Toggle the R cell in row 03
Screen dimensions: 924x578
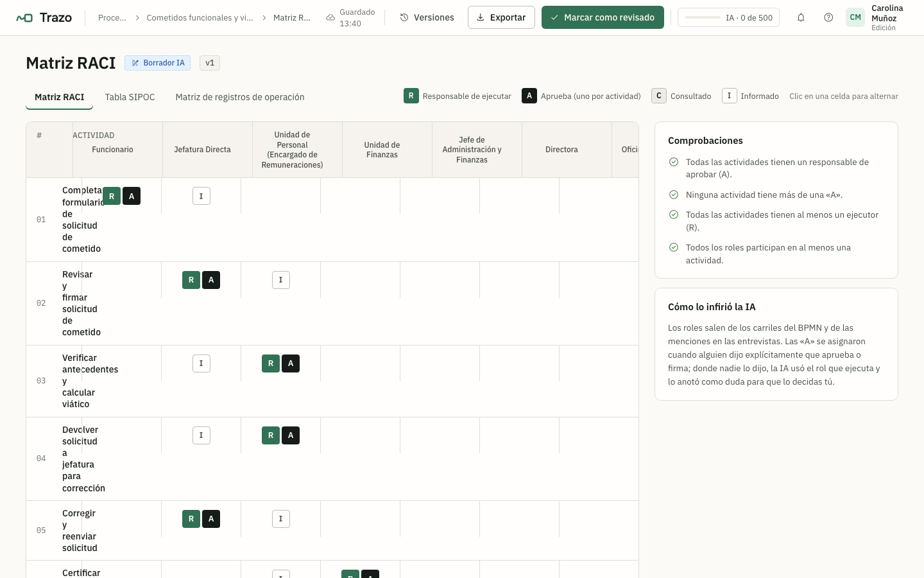click(271, 363)
